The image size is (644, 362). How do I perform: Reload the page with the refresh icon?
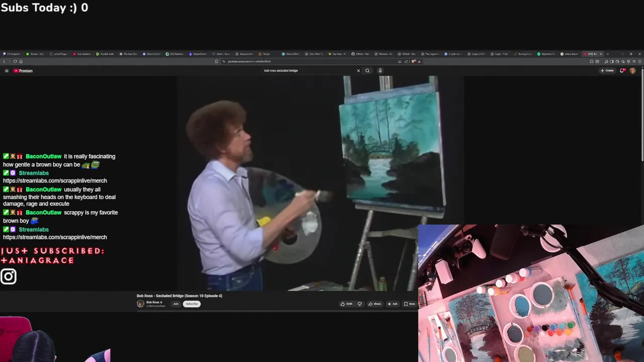coord(15,61)
